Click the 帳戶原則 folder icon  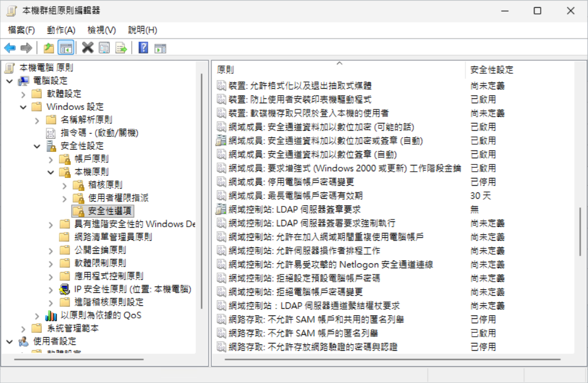click(65, 159)
